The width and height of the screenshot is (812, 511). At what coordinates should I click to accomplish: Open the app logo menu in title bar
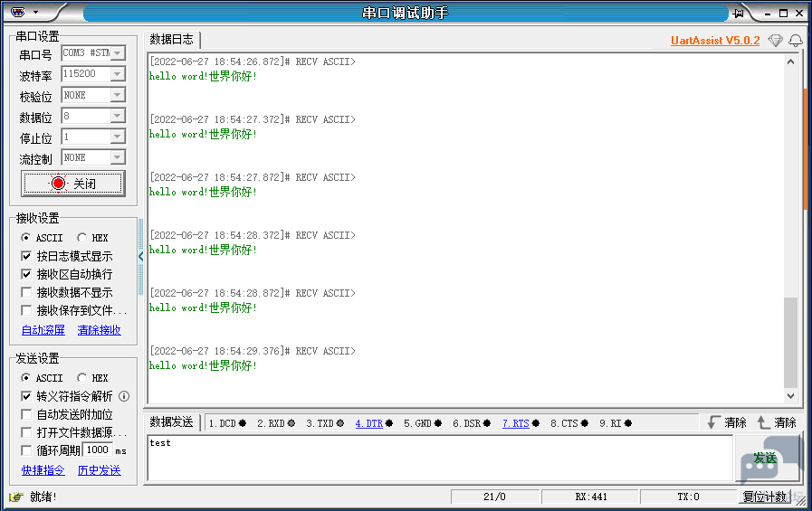[x=18, y=12]
